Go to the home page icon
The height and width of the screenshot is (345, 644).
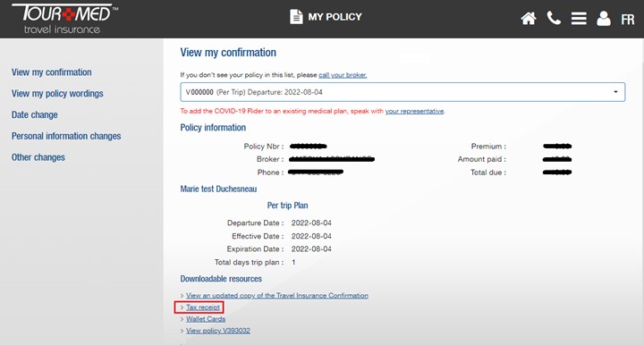(x=529, y=19)
